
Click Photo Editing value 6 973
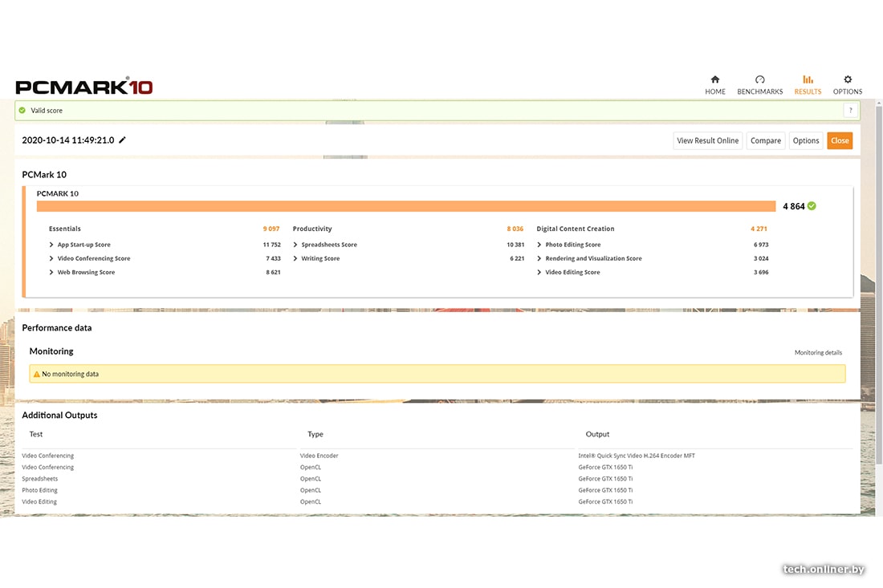click(x=761, y=244)
